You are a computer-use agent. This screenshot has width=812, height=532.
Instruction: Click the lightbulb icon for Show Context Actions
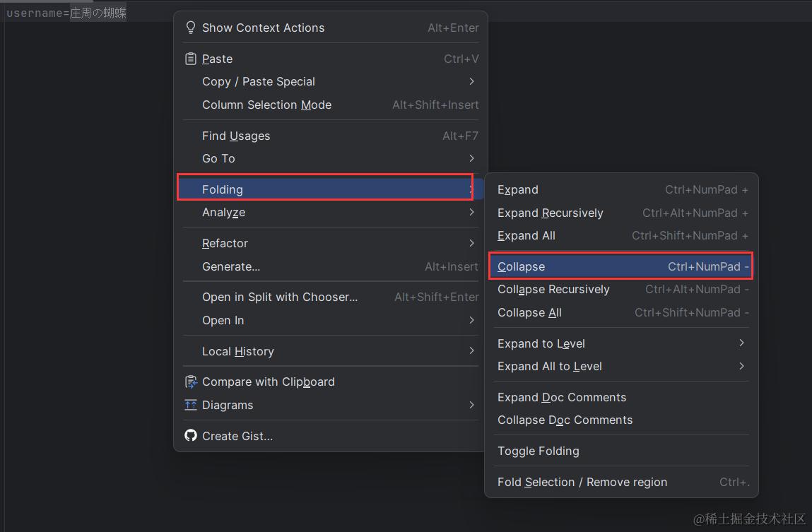[x=191, y=28]
